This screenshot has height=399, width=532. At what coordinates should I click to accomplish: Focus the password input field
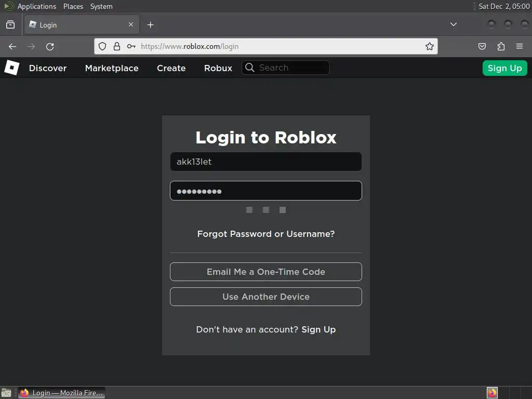pyautogui.click(x=266, y=191)
